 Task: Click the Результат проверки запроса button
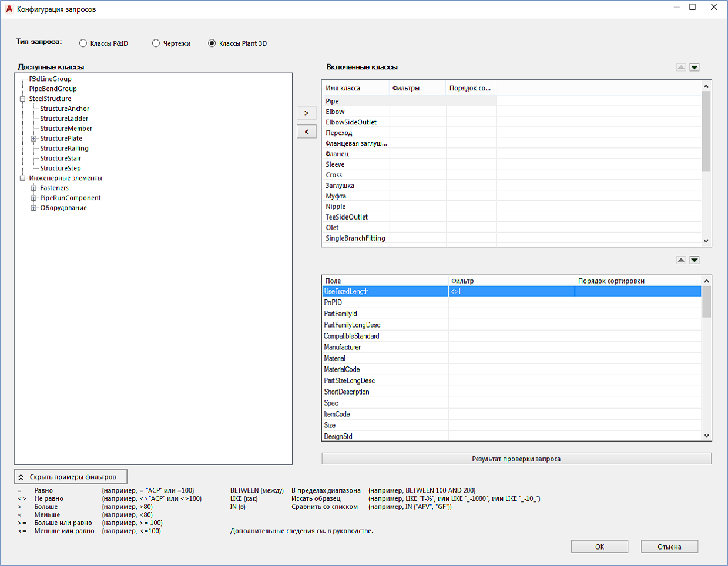click(516, 459)
